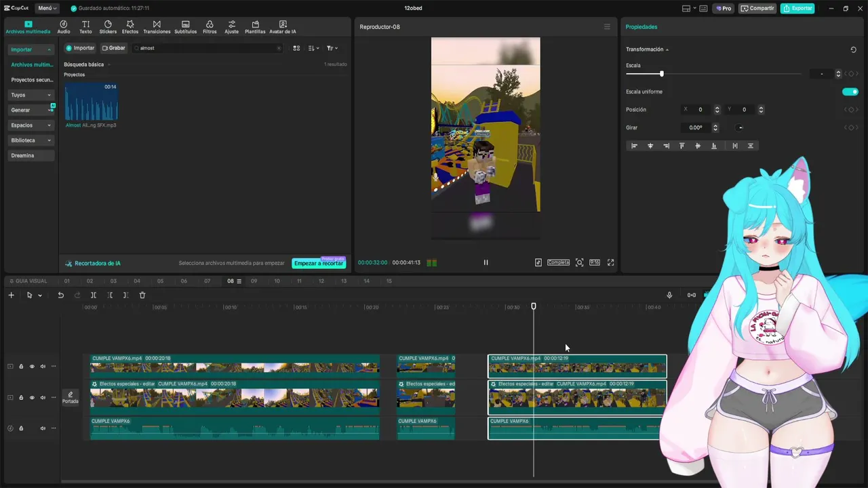
Task: Open the Ajuste tab
Action: 232,27
